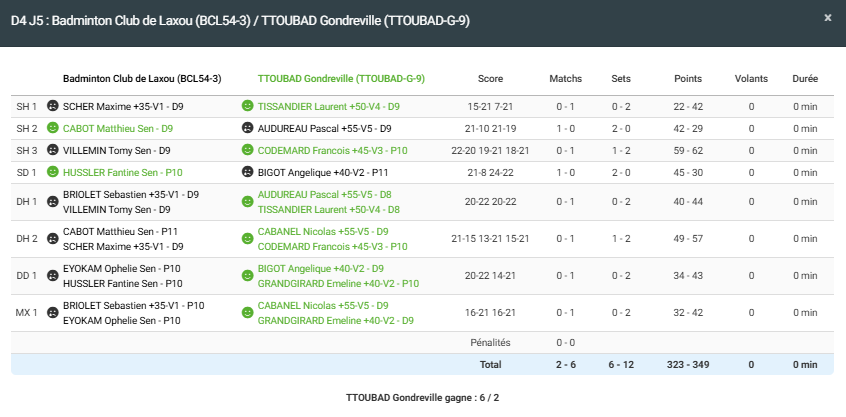Click the sad face beside BIGOT Angelique in SD 1

point(247,172)
